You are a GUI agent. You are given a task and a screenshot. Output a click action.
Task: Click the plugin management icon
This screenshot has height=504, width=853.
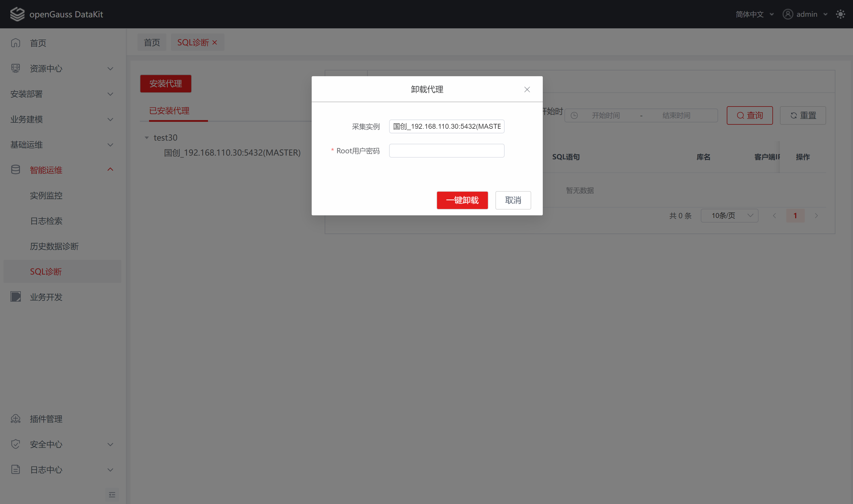[16, 419]
